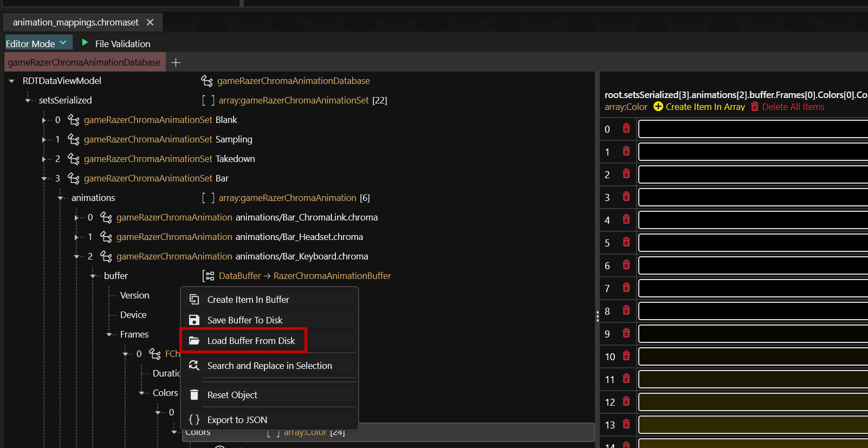Expand the Bar_Headset.chroma animation node
The height and width of the screenshot is (448, 868).
click(76, 237)
